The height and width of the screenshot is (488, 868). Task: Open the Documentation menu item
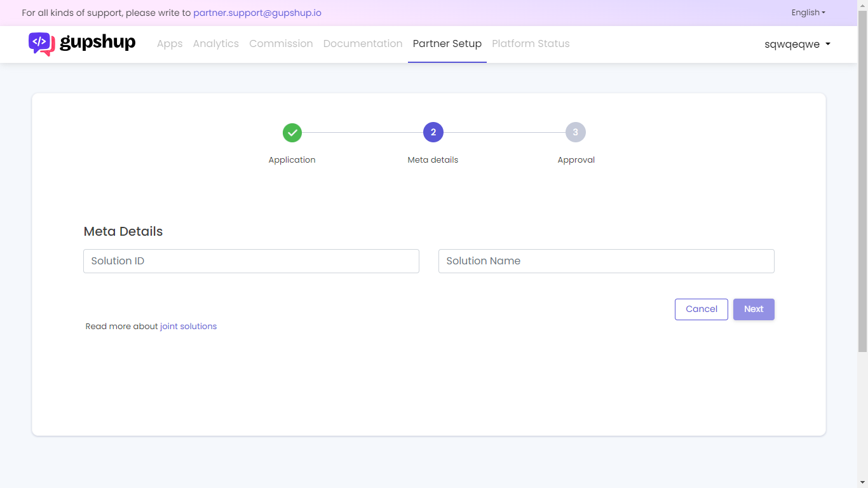pos(363,44)
